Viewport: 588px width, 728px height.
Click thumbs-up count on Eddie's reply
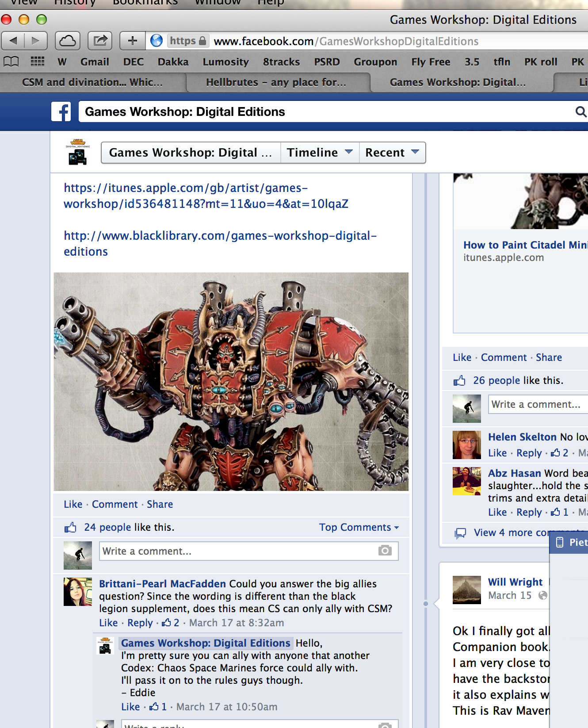point(158,707)
